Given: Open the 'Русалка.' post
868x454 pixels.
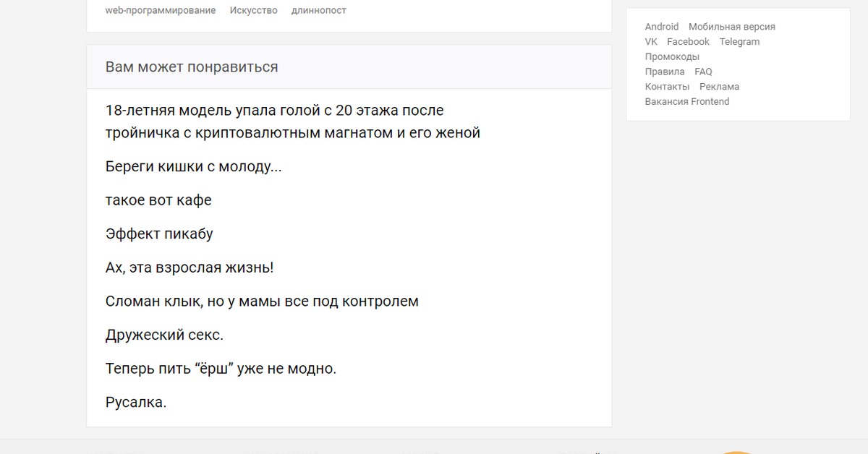Looking at the screenshot, I should [136, 402].
